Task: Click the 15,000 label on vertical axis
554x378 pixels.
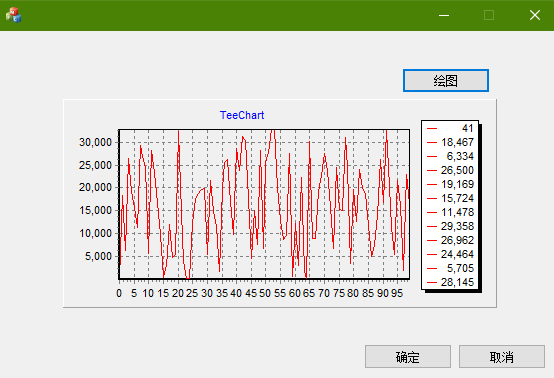Action: (95, 211)
